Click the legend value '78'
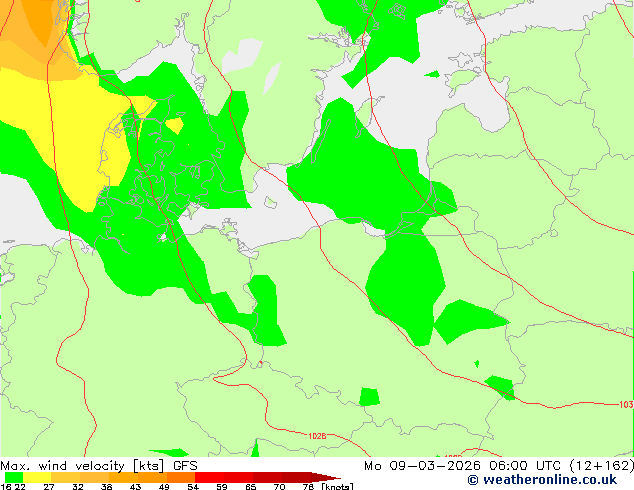Image resolution: width=634 pixels, height=490 pixels. 308,486
